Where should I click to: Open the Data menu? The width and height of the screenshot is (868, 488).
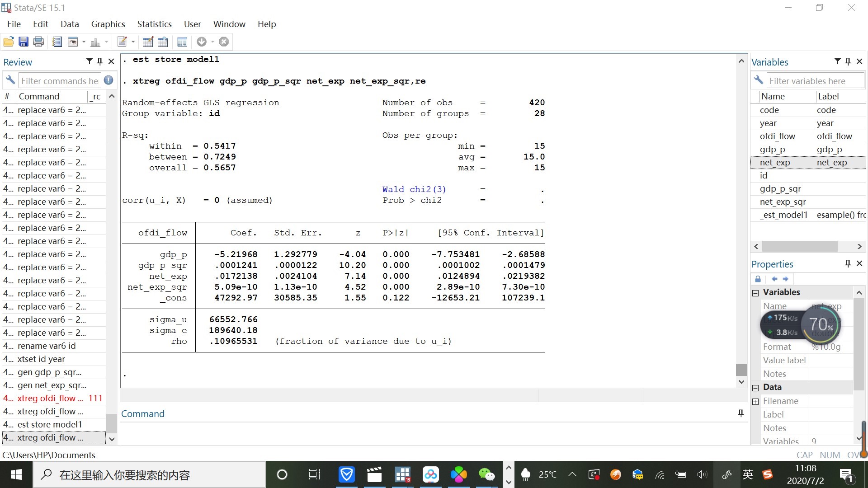point(70,24)
